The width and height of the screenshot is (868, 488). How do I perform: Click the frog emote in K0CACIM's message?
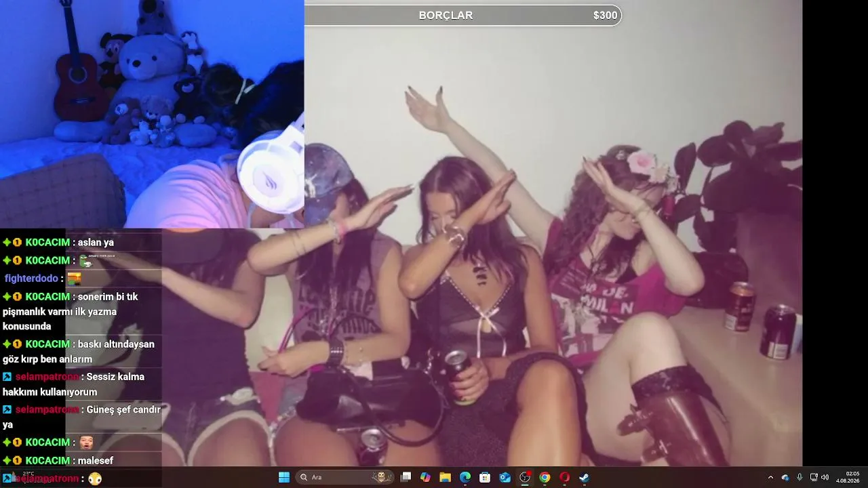point(85,260)
